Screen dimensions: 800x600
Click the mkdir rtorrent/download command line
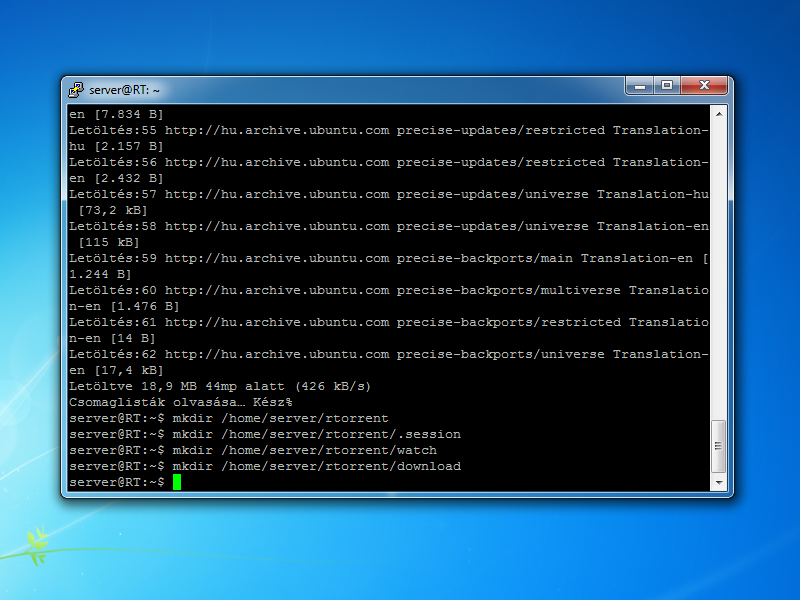click(x=316, y=466)
